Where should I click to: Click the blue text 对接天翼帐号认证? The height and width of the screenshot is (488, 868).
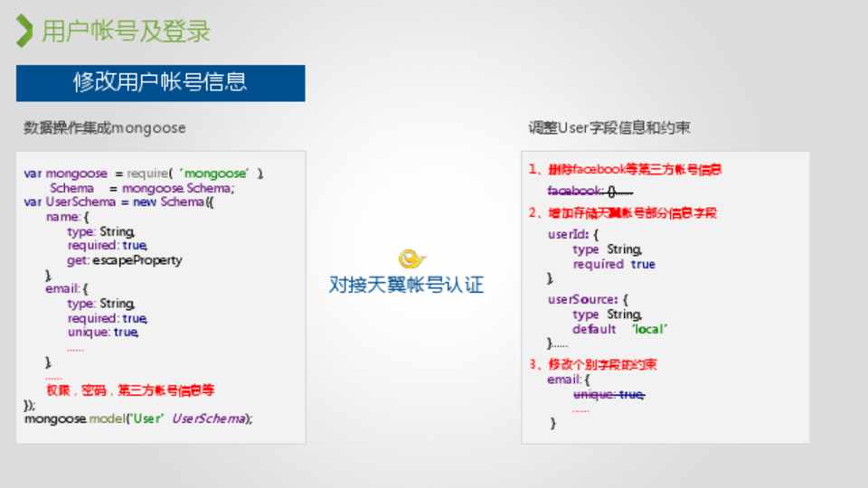pyautogui.click(x=406, y=286)
